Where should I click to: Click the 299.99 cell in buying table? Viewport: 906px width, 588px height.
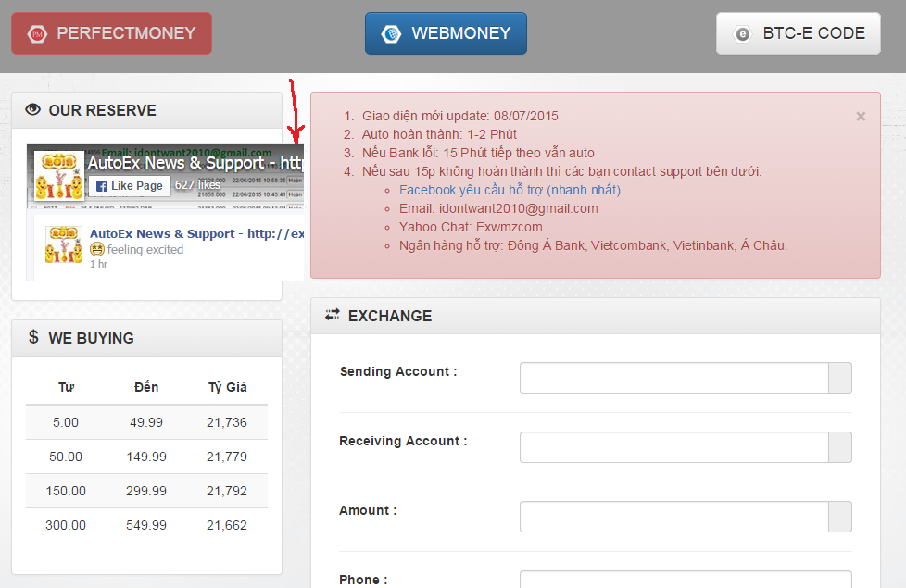click(x=146, y=491)
